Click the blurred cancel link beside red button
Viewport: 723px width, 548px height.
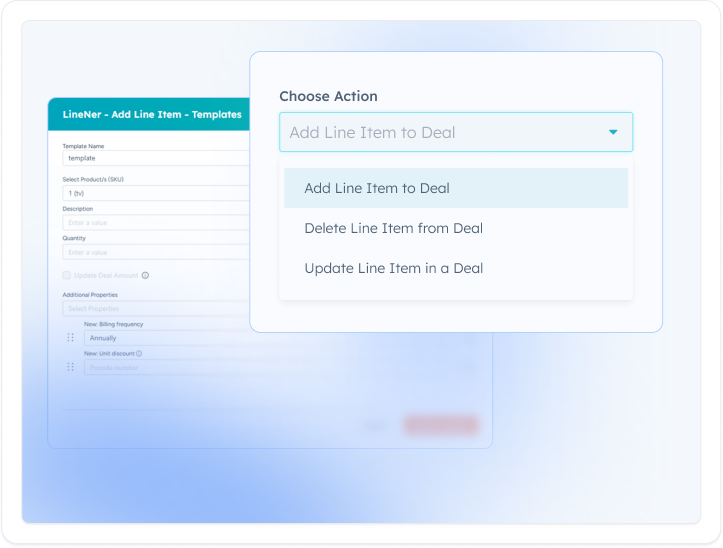tap(377, 425)
